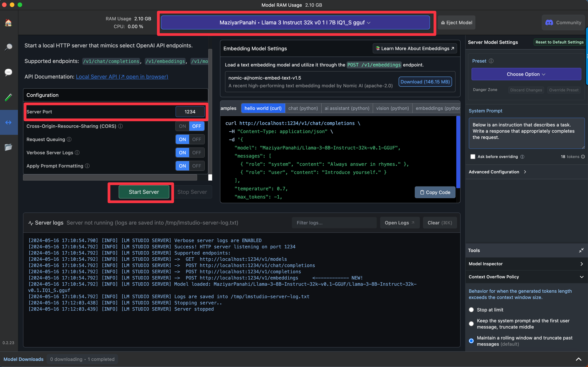The image size is (588, 367).
Task: Select the chat (python) example tab
Action: (x=303, y=108)
